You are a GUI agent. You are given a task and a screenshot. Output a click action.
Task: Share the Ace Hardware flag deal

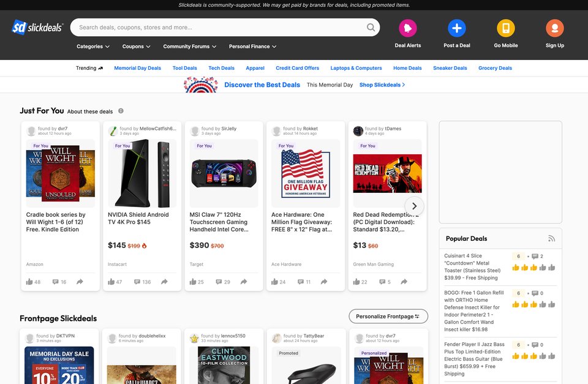point(324,282)
